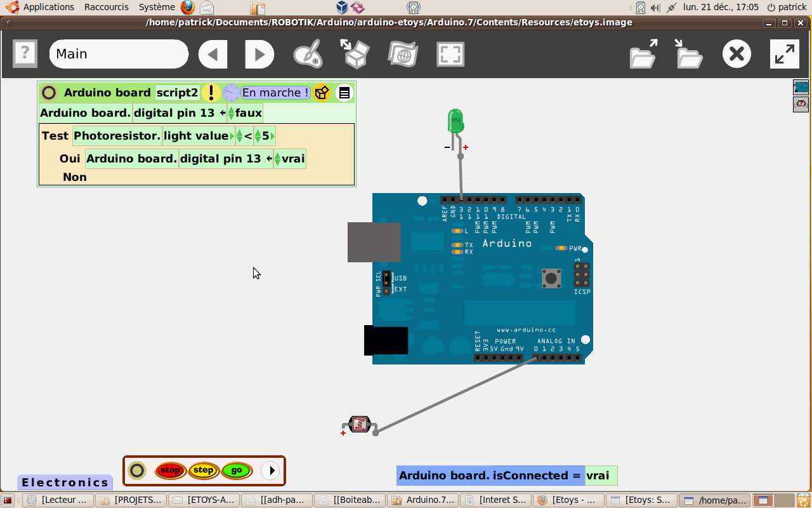
Task: Adjust the value 5 arrows
Action: (258, 136)
